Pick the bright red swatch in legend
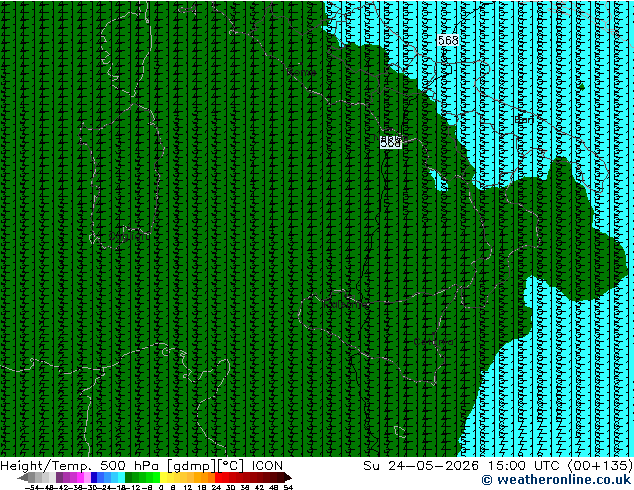 tap(218, 478)
